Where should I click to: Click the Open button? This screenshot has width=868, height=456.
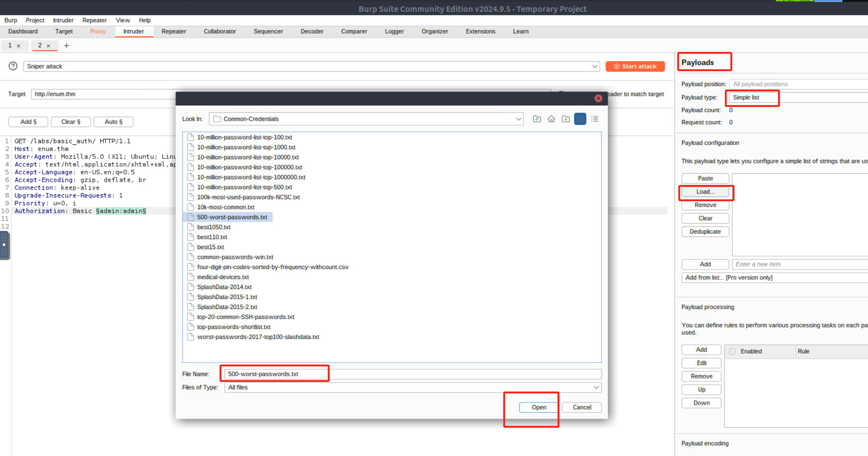click(539, 407)
